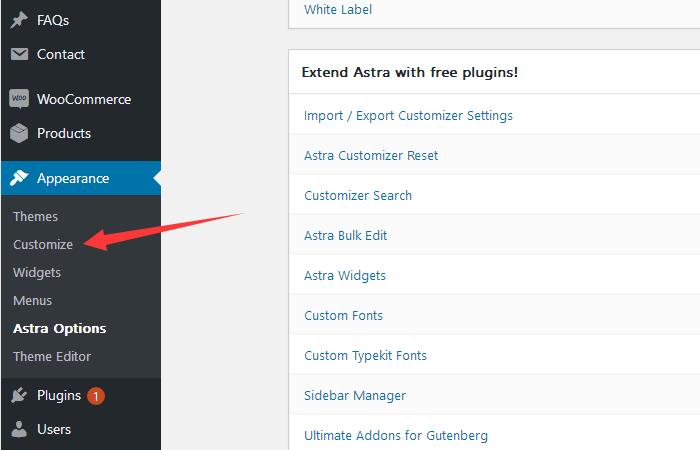
Task: Open Menus under Appearance
Action: point(32,300)
